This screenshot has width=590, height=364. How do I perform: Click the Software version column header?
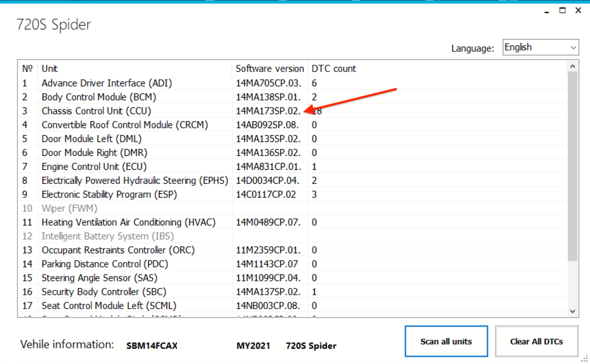tap(270, 68)
